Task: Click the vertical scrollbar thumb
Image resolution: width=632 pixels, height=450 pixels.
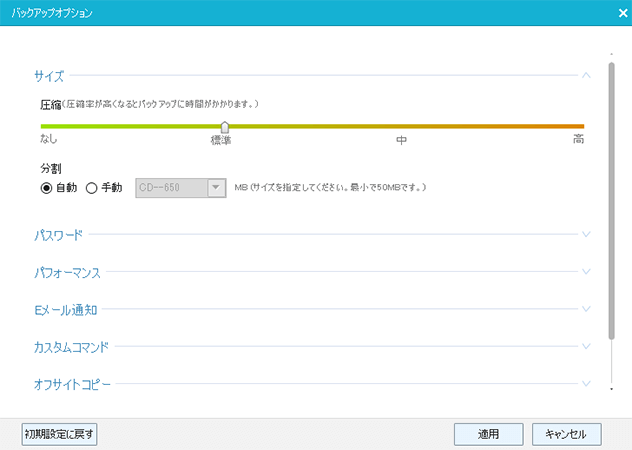Action: tap(611, 200)
